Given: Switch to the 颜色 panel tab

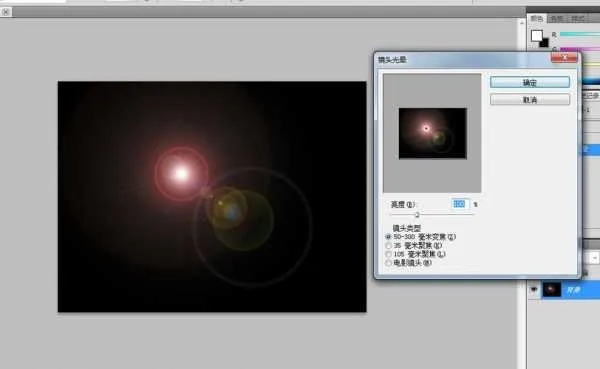Looking at the screenshot, I should (537, 18).
